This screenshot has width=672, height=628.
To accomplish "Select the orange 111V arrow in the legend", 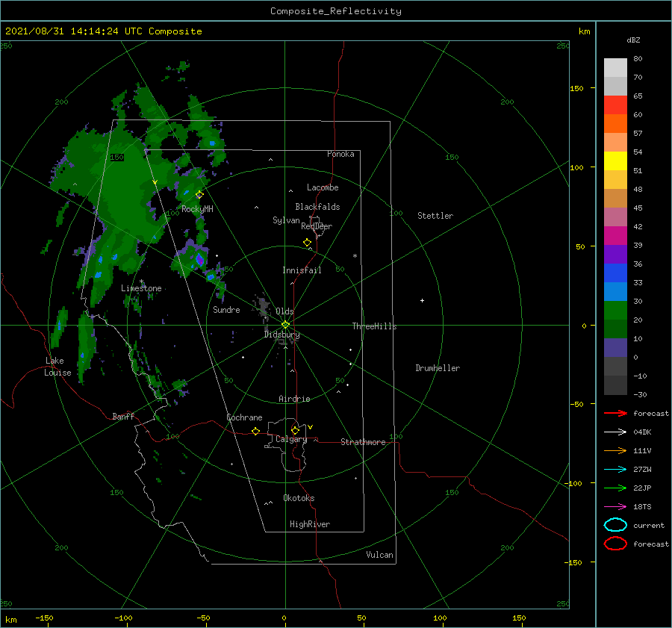I will (x=615, y=450).
